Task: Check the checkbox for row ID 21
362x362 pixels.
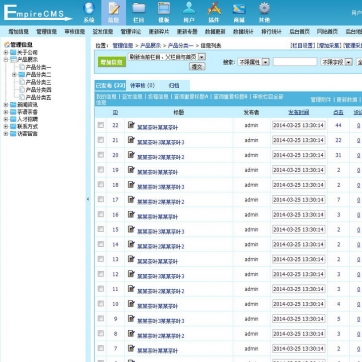Action: point(101,140)
